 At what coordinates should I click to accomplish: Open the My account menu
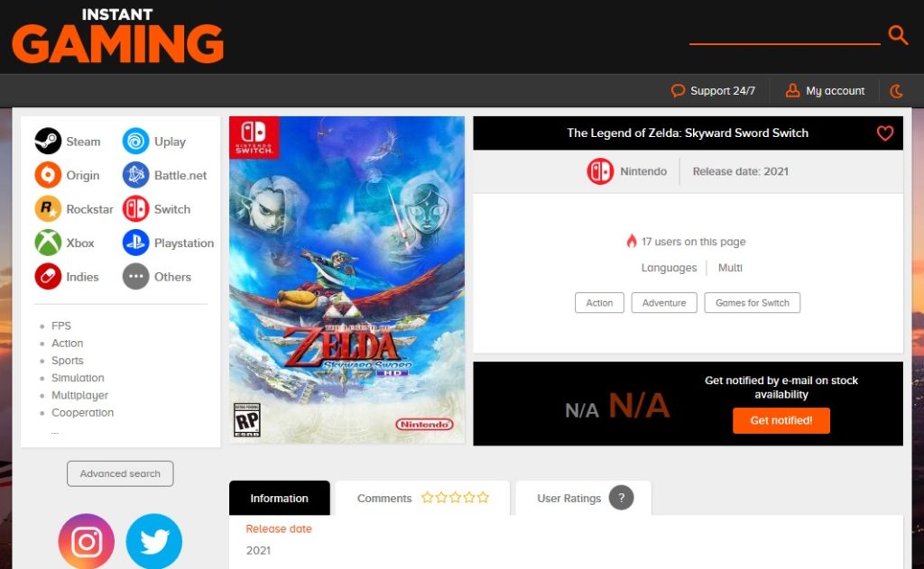pyautogui.click(x=825, y=91)
